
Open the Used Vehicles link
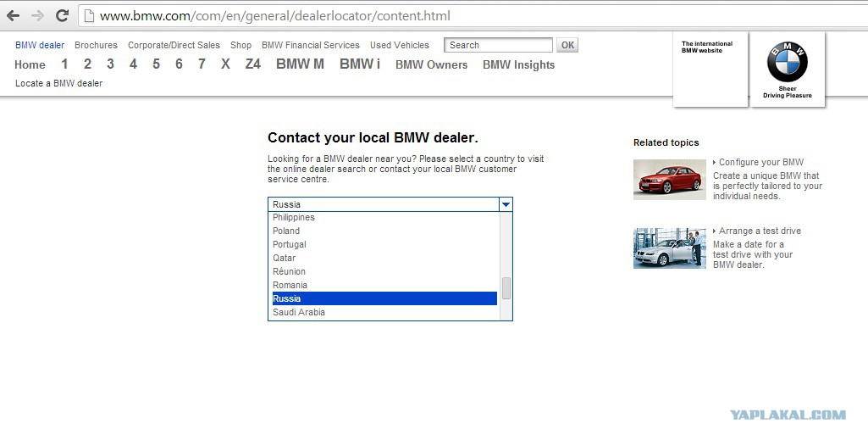click(x=400, y=46)
